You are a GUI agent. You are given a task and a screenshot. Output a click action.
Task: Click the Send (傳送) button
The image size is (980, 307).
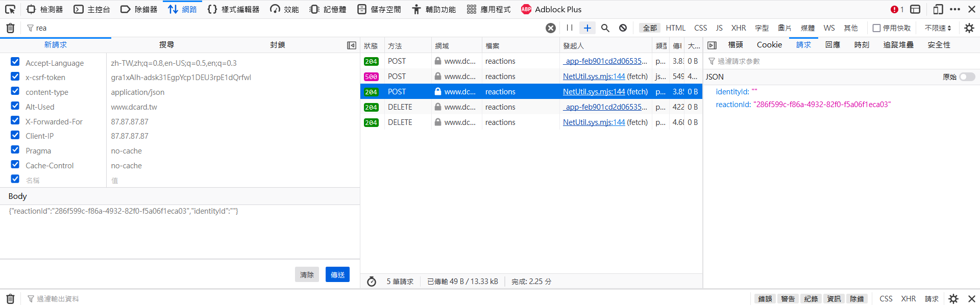pos(337,274)
